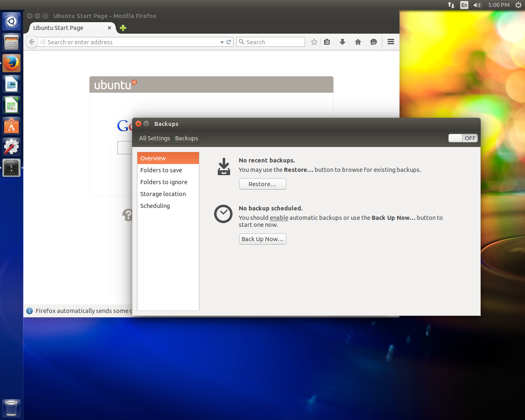Image resolution: width=525 pixels, height=420 pixels.
Task: Launch Files manager from the dock
Action: pos(11,42)
